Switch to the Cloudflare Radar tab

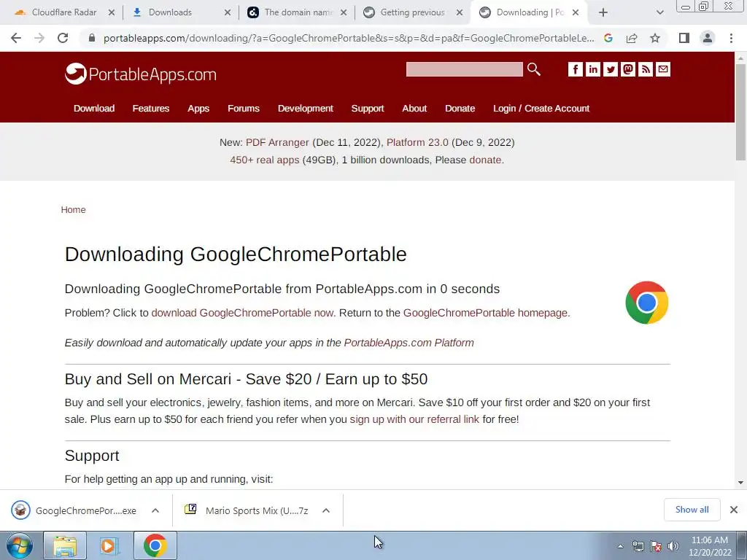click(64, 12)
